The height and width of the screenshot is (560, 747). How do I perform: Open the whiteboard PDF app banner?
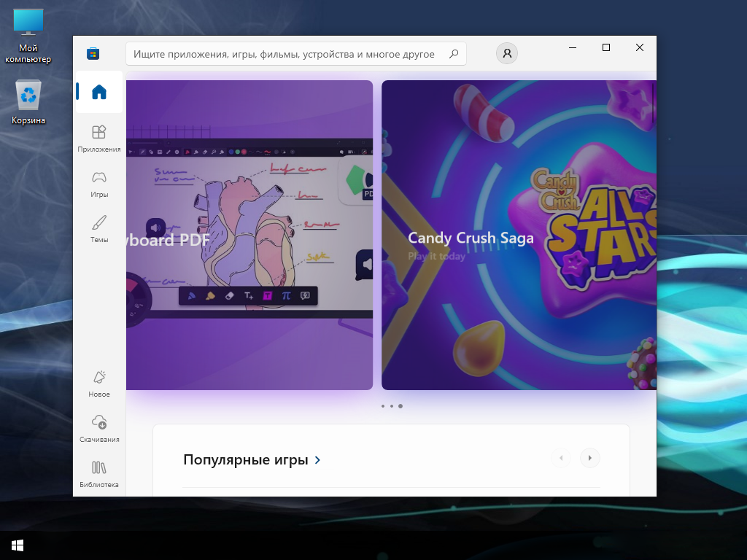[249, 236]
